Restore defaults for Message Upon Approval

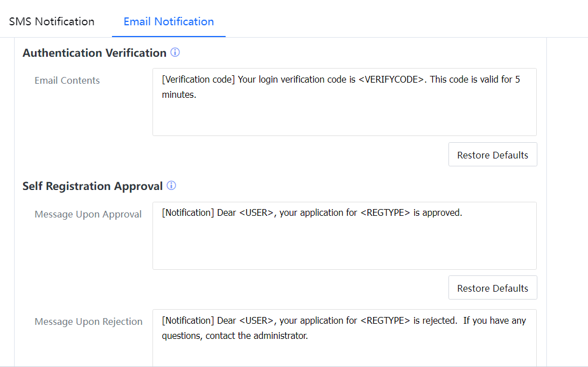click(492, 288)
